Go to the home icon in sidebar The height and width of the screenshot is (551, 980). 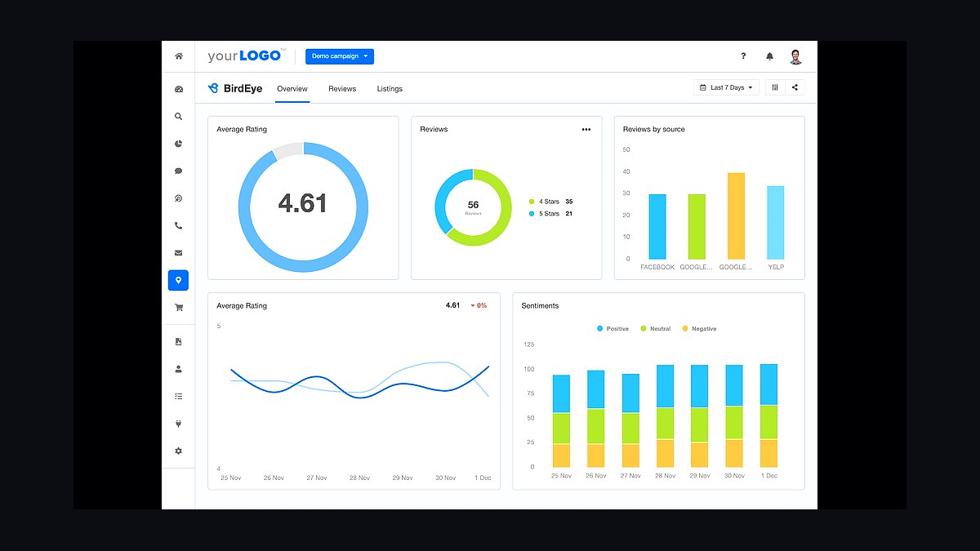point(178,56)
